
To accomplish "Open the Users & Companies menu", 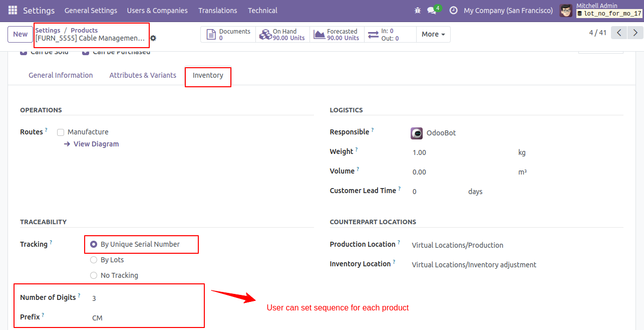I will (157, 11).
